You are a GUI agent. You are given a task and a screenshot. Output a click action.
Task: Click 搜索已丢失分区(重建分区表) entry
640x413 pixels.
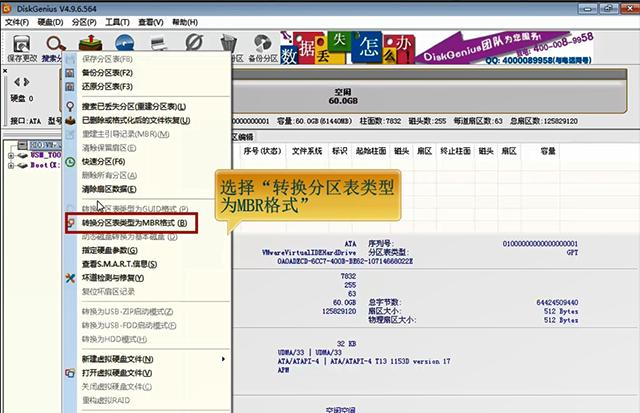click(133, 106)
